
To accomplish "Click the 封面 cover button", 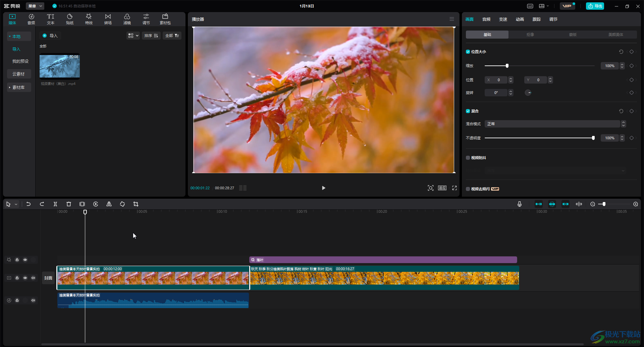I will [x=48, y=278].
